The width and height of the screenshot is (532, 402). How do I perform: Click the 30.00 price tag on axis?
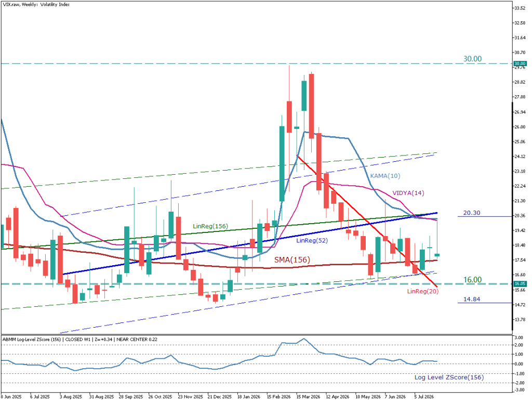[x=520, y=63]
